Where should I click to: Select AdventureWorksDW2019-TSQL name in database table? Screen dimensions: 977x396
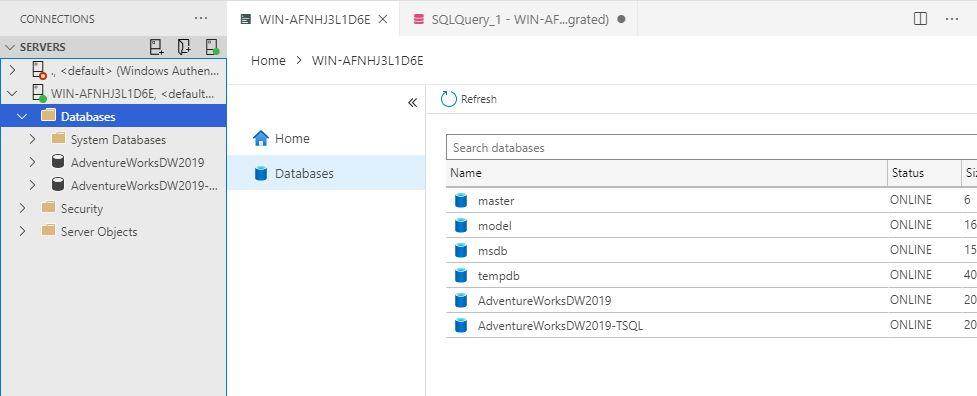pyautogui.click(x=560, y=325)
